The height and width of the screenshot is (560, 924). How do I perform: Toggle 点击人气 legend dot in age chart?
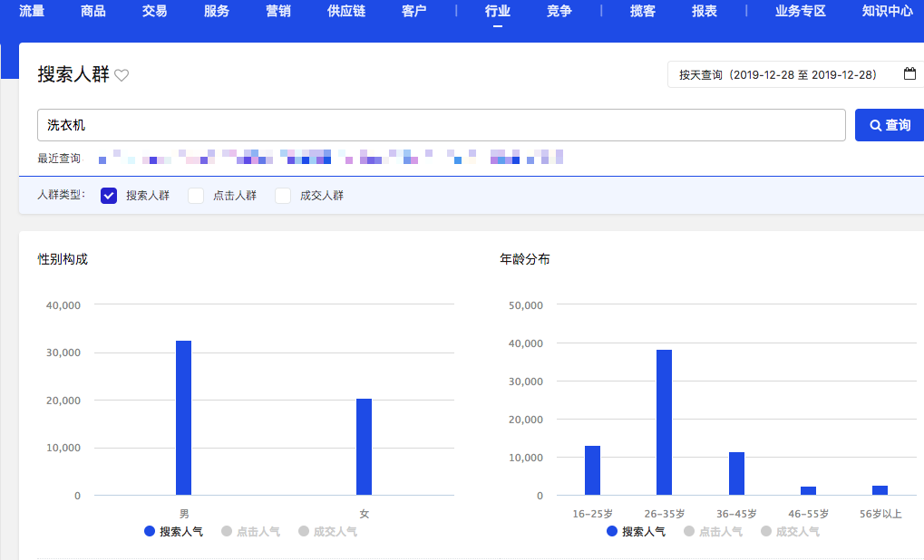pos(689,532)
